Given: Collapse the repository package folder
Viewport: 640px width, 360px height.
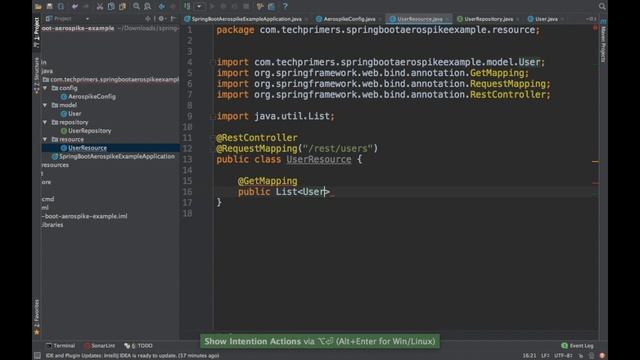Looking at the screenshot, I should (x=45, y=122).
